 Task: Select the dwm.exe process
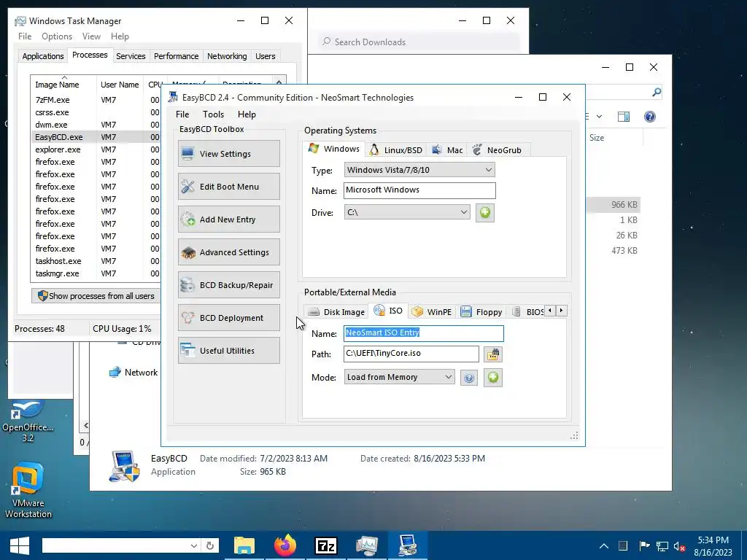(96, 125)
